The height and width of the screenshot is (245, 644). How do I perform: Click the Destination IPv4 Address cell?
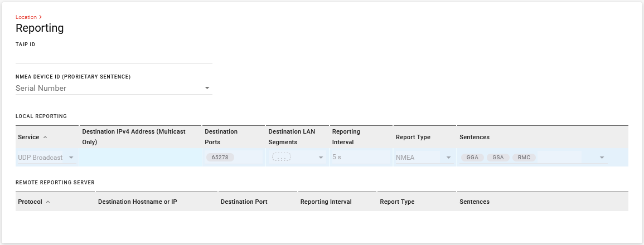[141, 158]
